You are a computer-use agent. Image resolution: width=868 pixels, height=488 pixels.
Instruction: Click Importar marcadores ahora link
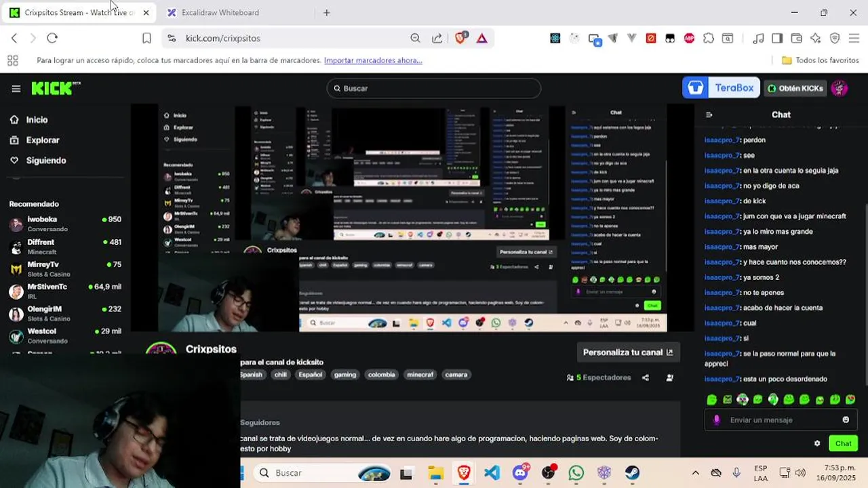pyautogui.click(x=373, y=60)
